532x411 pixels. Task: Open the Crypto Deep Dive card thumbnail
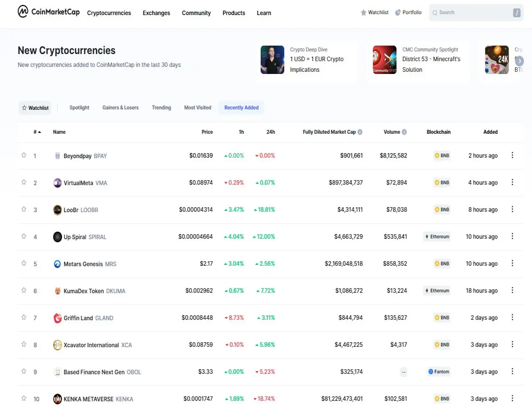(272, 60)
